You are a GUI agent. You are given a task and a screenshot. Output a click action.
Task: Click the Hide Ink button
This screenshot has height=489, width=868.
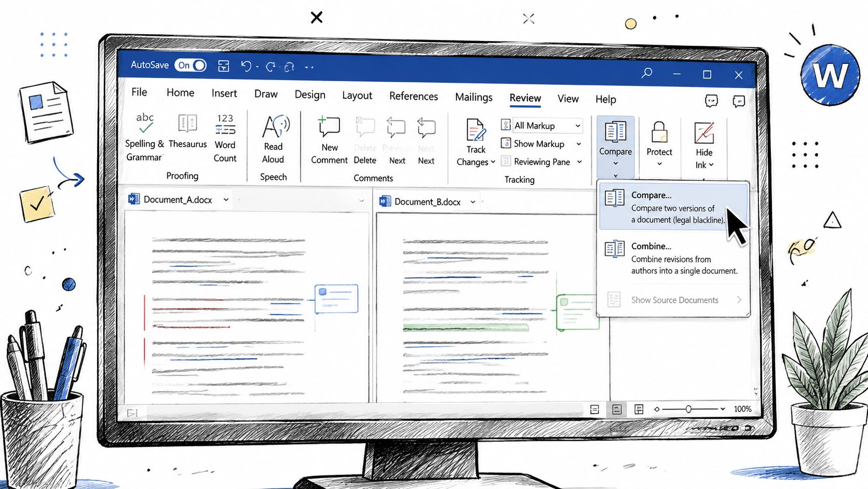coord(704,146)
